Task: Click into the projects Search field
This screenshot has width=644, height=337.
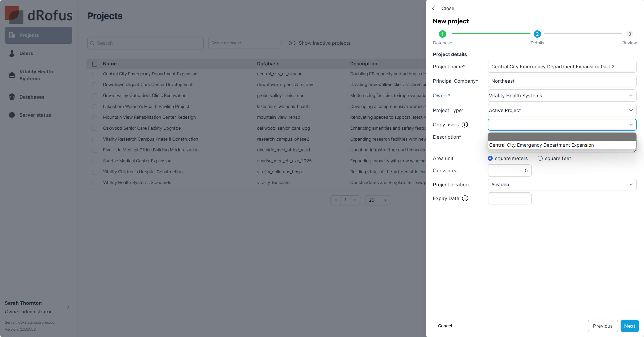Action: coord(146,43)
